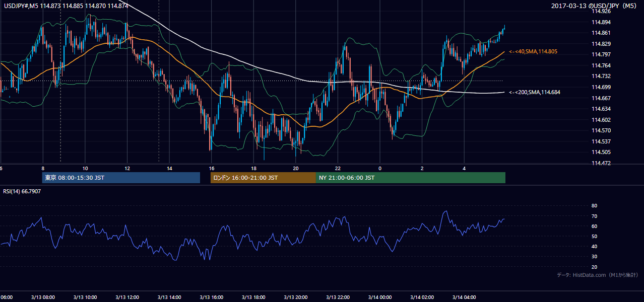Click the hour 16 tick under price chart
The image size is (644, 302).
tap(212, 168)
